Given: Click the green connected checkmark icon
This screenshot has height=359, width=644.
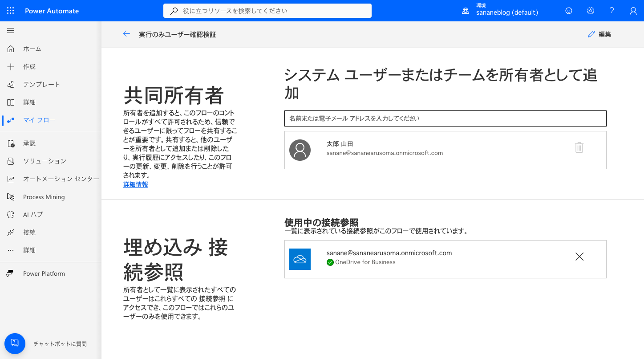Looking at the screenshot, I should pyautogui.click(x=330, y=262).
